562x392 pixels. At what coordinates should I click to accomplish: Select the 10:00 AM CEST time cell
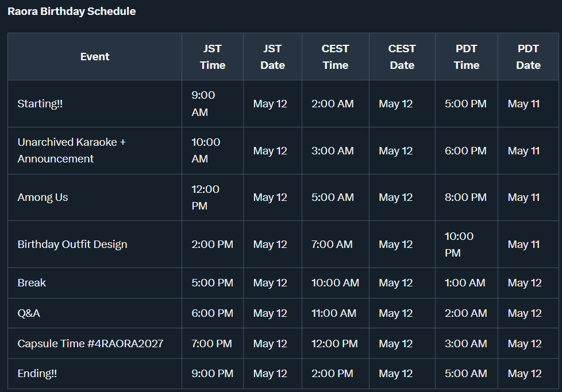click(x=335, y=283)
